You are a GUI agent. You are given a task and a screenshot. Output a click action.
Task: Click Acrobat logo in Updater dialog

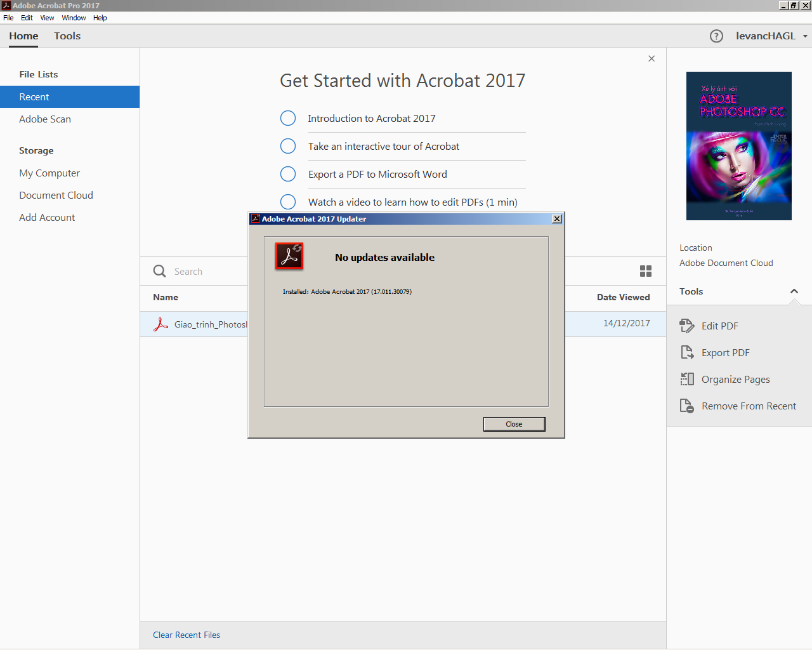[289, 256]
